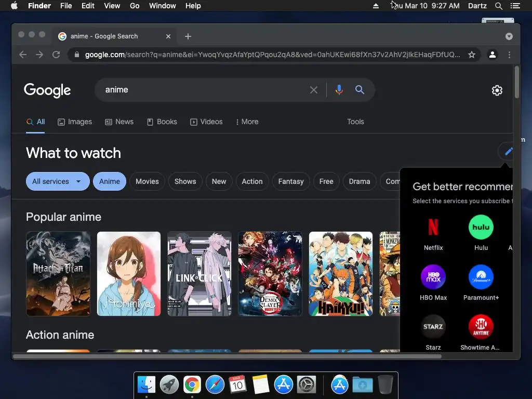Switch to the News results tab
The height and width of the screenshot is (399, 532).
pyautogui.click(x=119, y=122)
